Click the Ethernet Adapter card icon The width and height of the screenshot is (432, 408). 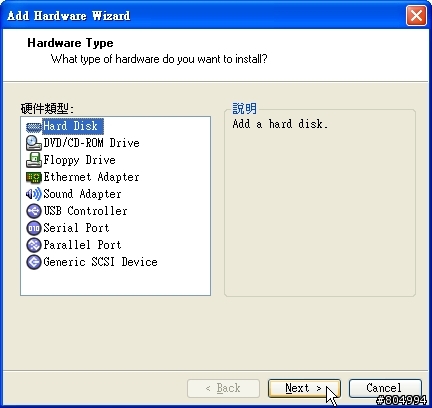(x=34, y=177)
